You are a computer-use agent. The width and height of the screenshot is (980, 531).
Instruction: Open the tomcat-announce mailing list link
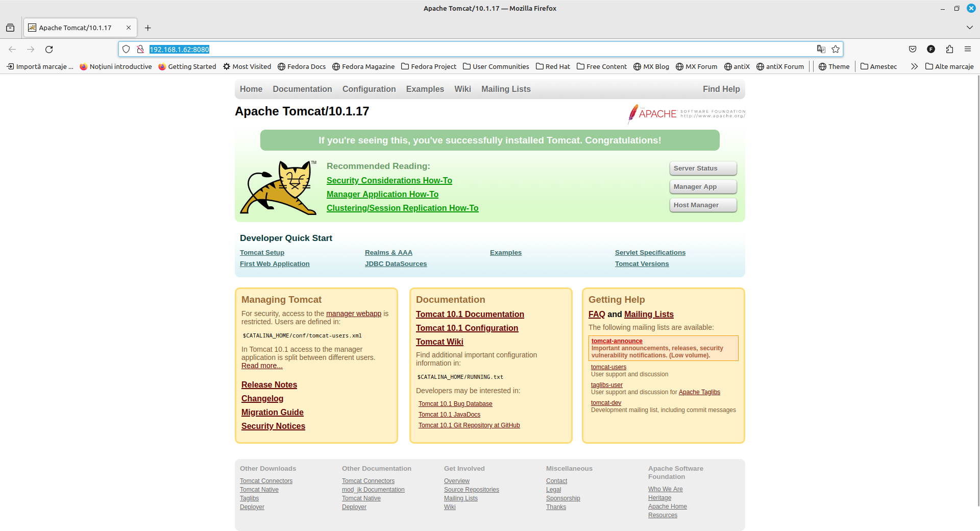617,341
